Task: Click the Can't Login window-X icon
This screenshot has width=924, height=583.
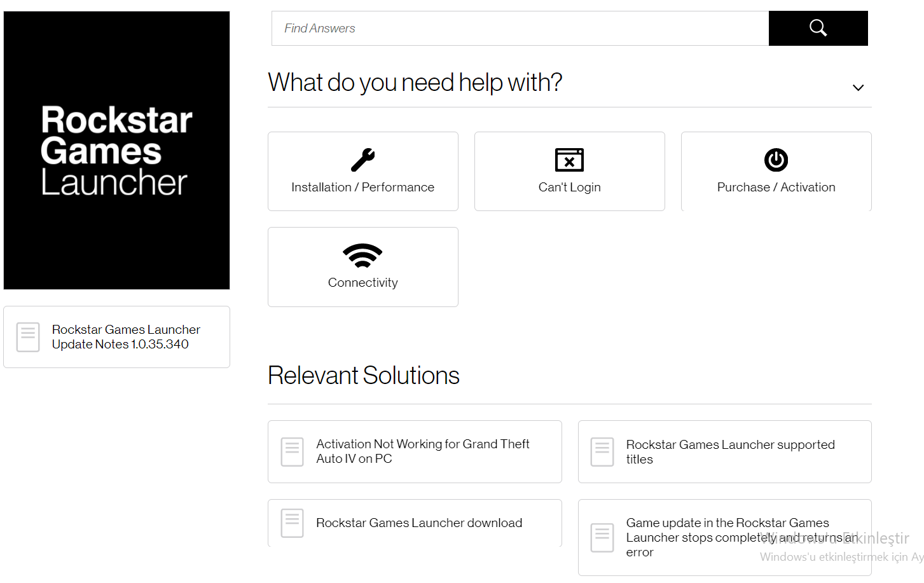Action: [569, 160]
